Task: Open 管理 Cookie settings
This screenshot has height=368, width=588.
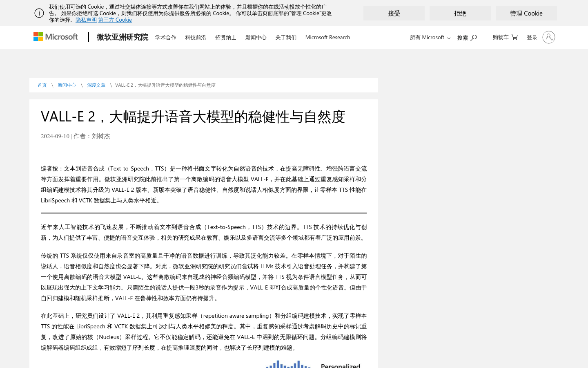Action: [526, 13]
